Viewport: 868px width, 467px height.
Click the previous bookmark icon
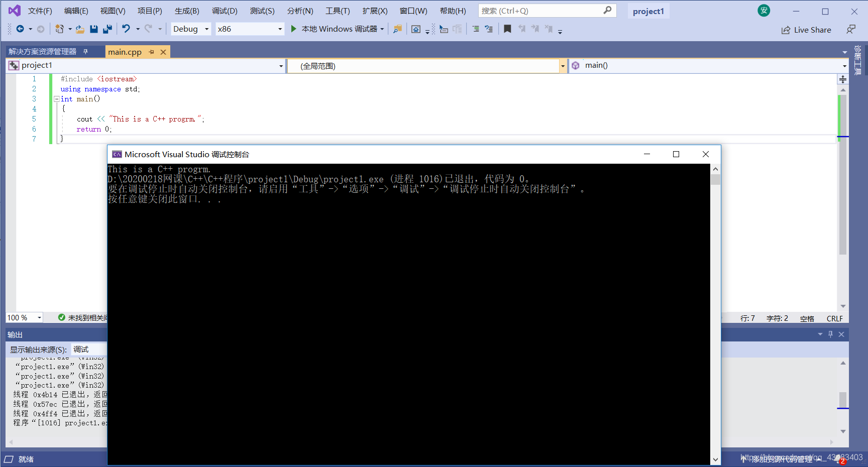click(x=522, y=29)
